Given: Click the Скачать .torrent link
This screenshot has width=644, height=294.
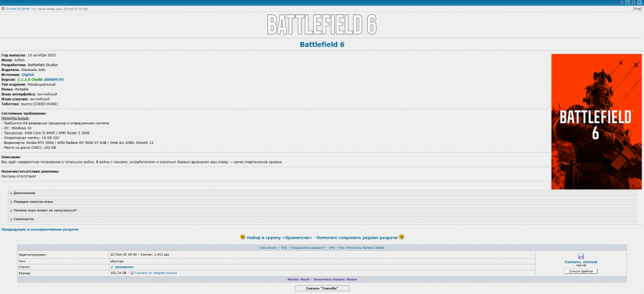Looking at the screenshot, I should 580,261.
